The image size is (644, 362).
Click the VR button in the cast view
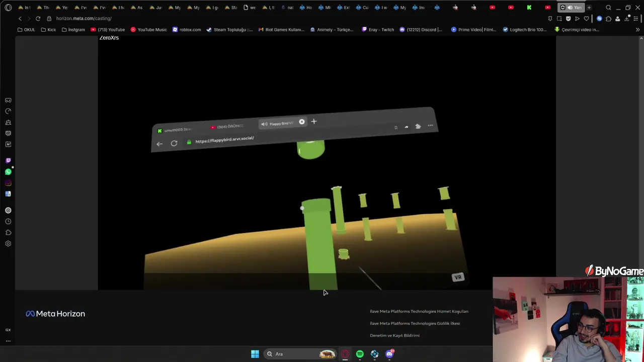click(x=458, y=278)
